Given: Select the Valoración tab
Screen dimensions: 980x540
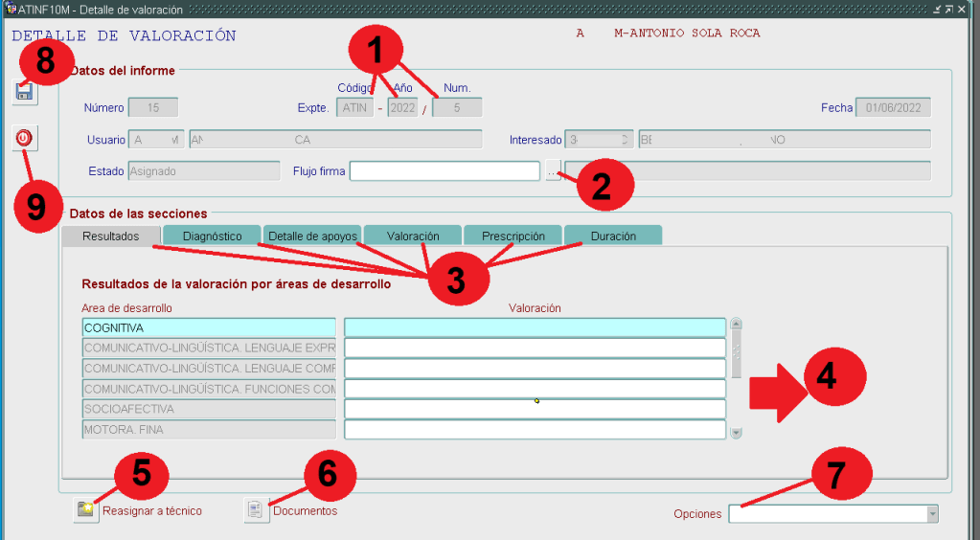Looking at the screenshot, I should point(413,236).
